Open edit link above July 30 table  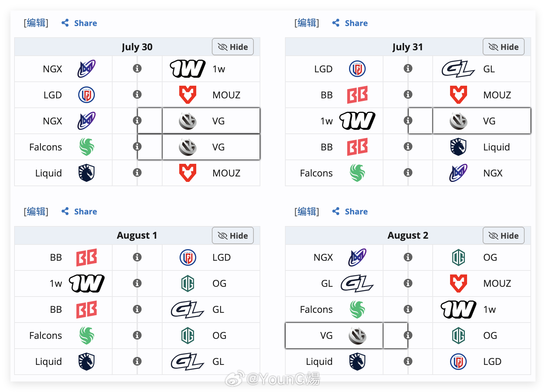36,23
